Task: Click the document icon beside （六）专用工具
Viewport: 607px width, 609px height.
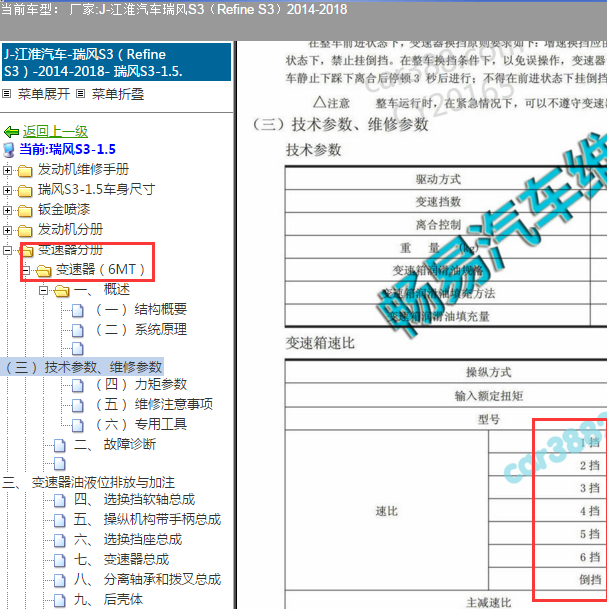Action: tap(78, 425)
